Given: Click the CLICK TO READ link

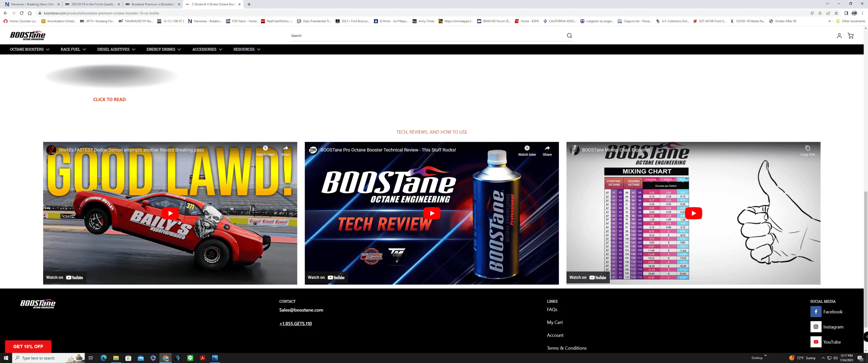Looking at the screenshot, I should [x=109, y=100].
